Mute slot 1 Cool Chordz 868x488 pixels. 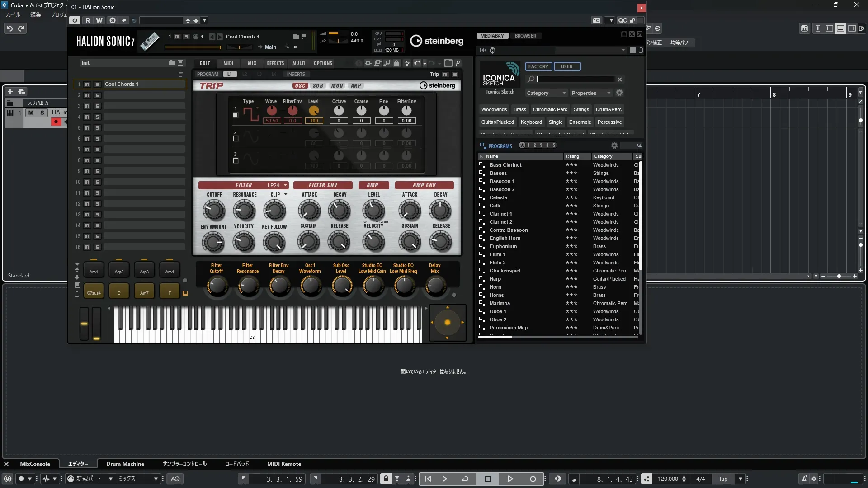[x=87, y=84]
